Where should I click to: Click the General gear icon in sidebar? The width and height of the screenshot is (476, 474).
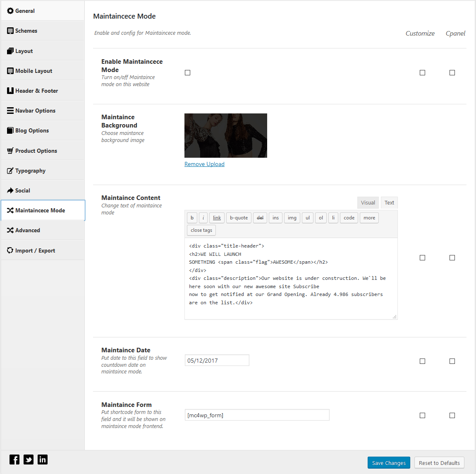tap(10, 11)
